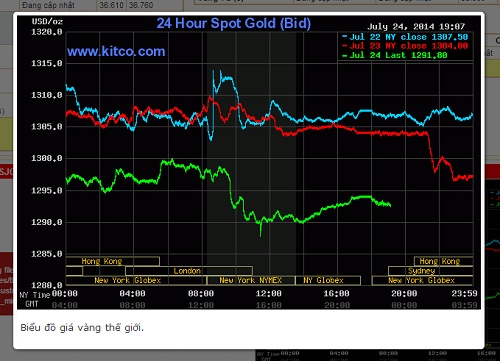Click the 24 Hour Spot Gold chart image

(x=249, y=162)
